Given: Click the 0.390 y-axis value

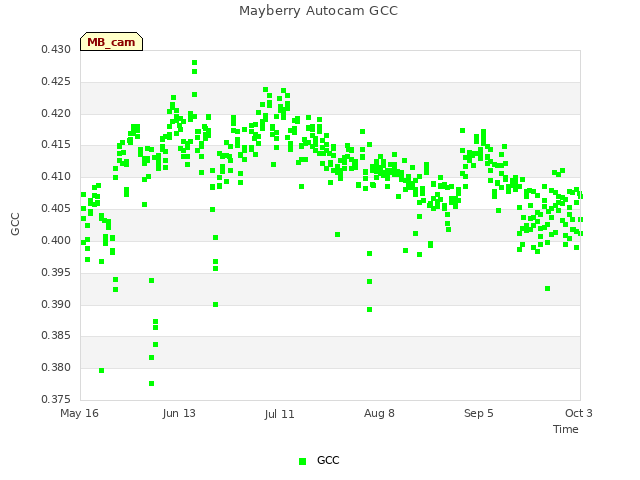Looking at the screenshot, I should [x=56, y=304].
